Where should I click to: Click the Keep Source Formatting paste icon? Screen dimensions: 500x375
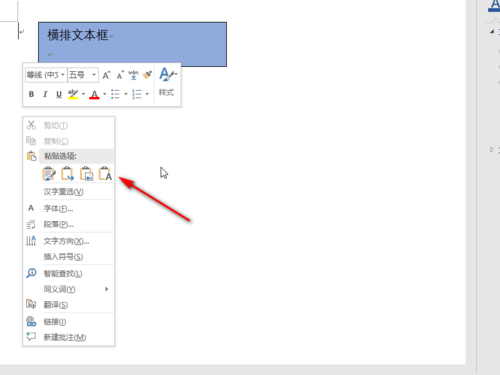49,174
